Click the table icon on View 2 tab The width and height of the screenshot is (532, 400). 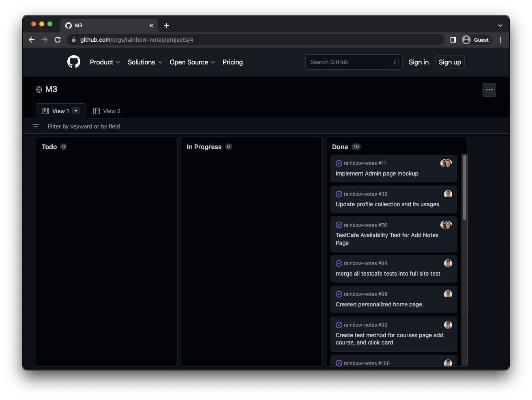(97, 111)
